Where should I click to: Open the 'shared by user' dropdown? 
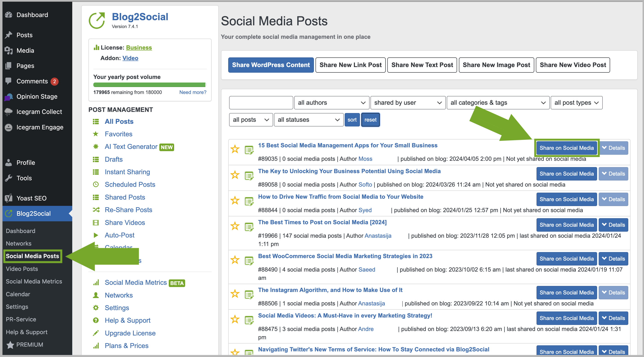click(x=408, y=103)
